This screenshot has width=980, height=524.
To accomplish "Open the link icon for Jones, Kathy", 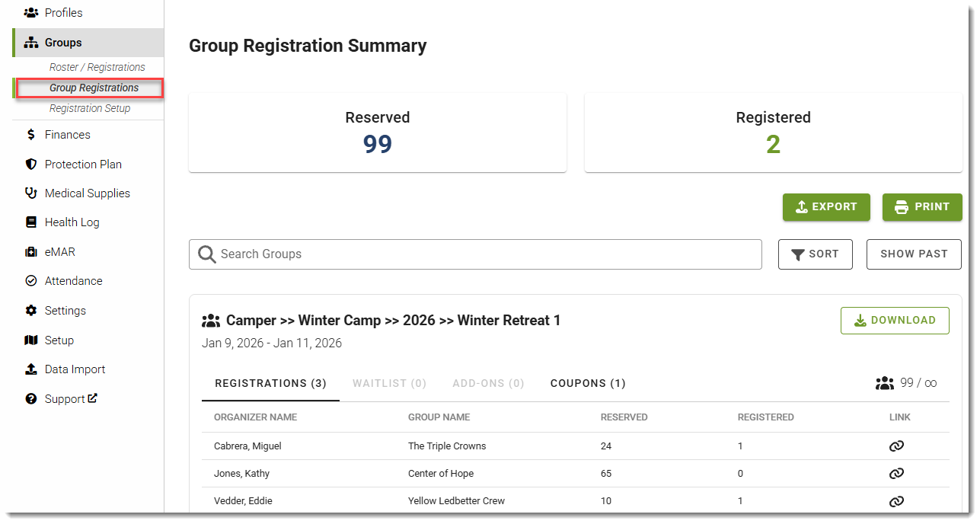I will [896, 474].
